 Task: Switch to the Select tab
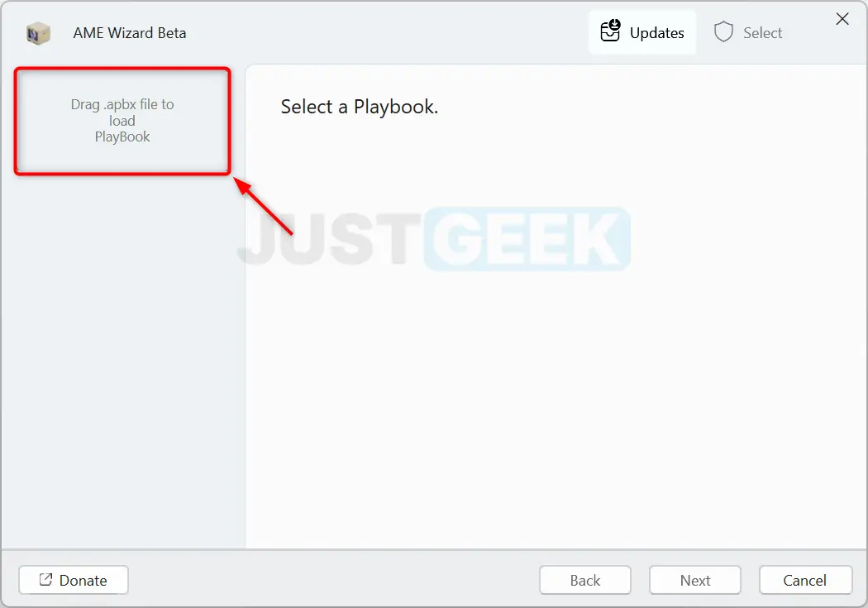[x=748, y=32]
